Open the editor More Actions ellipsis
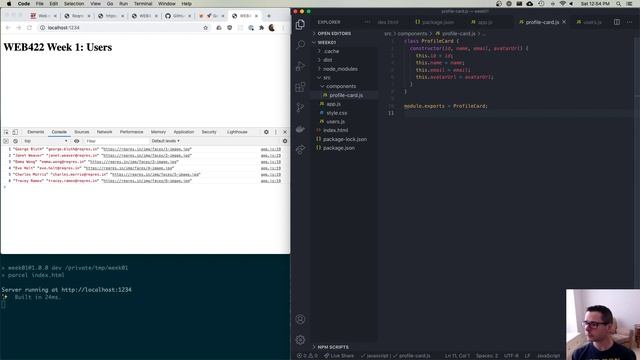Screen dimensions: 640x360 (x=630, y=22)
